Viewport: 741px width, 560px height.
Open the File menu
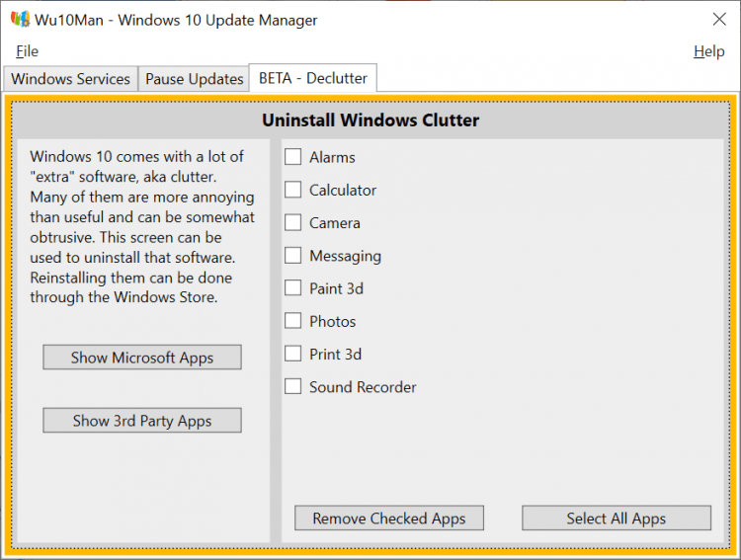27,51
